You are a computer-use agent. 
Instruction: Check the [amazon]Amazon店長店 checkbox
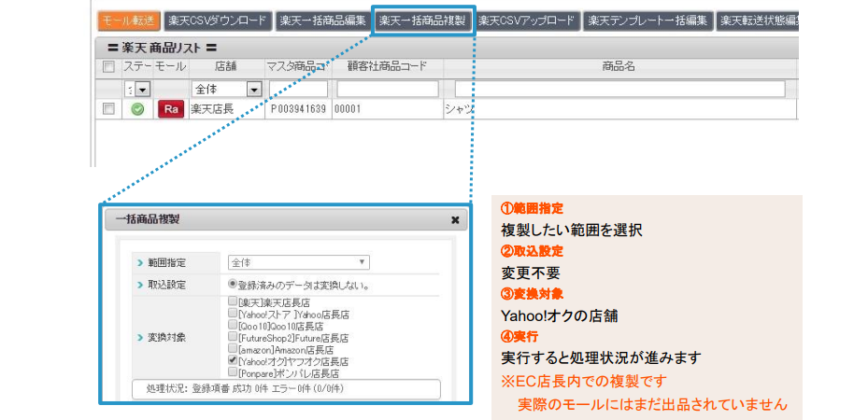[233, 349]
